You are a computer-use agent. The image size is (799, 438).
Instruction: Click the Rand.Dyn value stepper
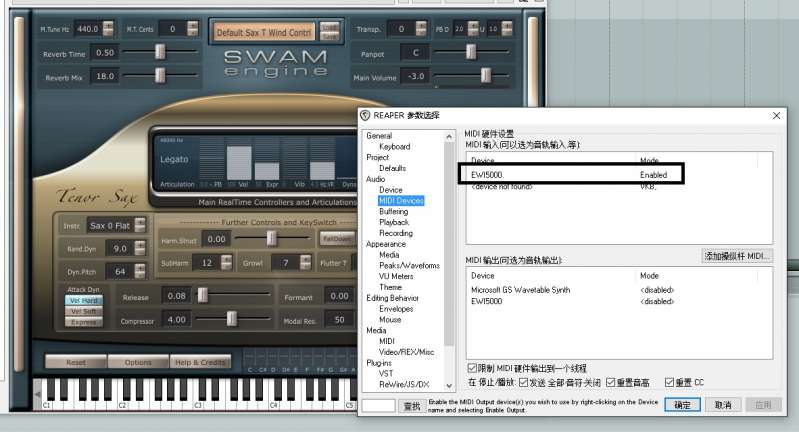[140, 248]
